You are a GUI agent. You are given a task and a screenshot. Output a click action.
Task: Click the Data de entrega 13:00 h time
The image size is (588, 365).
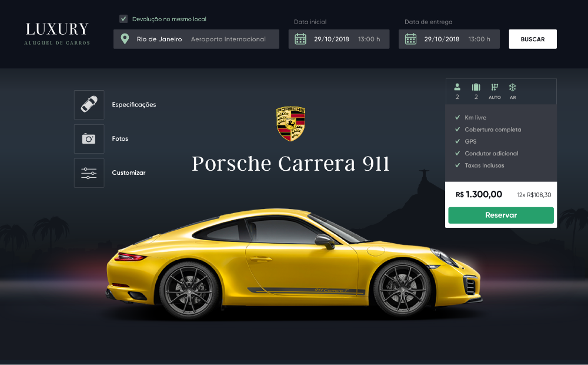(x=479, y=39)
